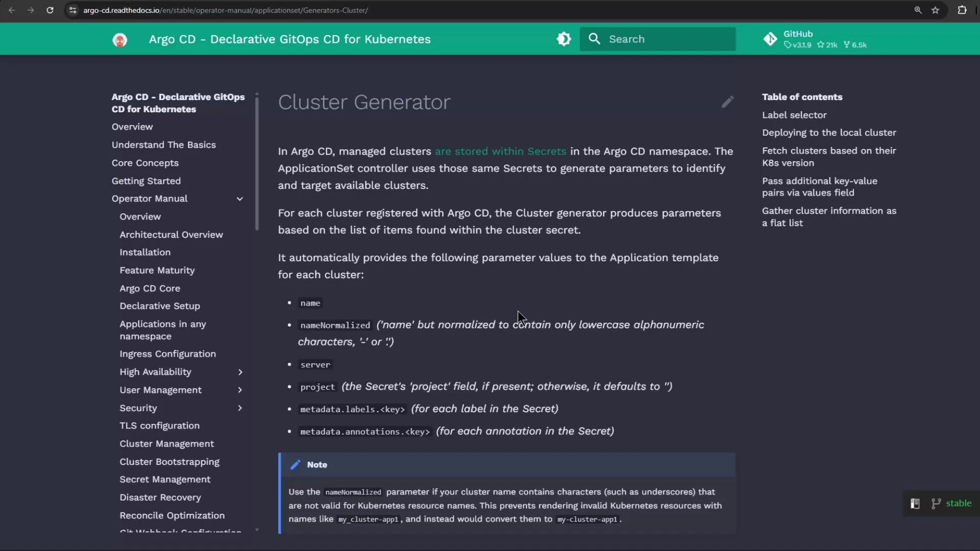Go to Core Concepts page

pos(145,163)
